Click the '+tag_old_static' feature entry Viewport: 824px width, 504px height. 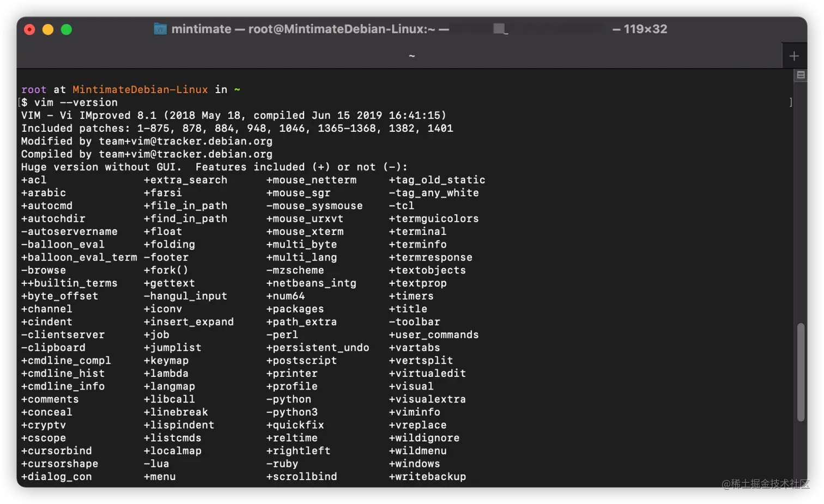(437, 180)
